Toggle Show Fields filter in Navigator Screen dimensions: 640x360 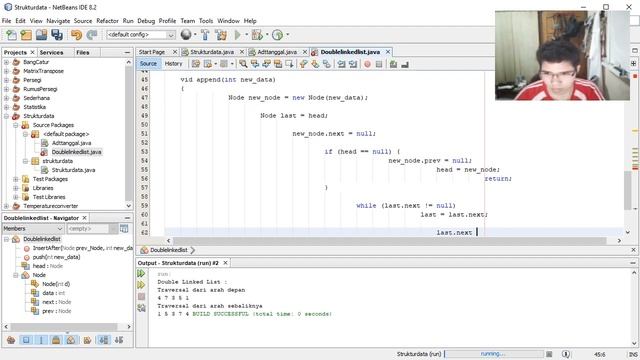click(26, 340)
